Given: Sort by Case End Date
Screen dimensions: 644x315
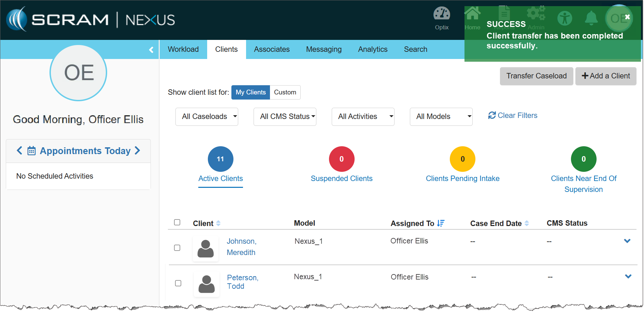Looking at the screenshot, I should pyautogui.click(x=527, y=223).
